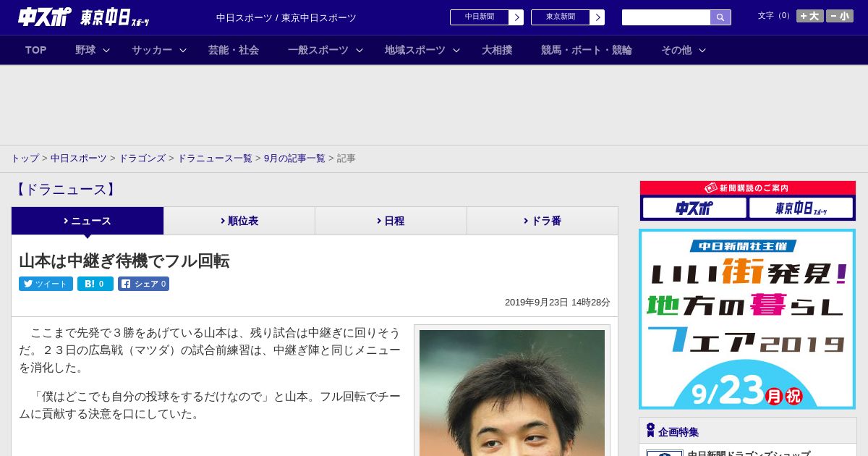Click the 企画特集 section heading

(x=678, y=432)
